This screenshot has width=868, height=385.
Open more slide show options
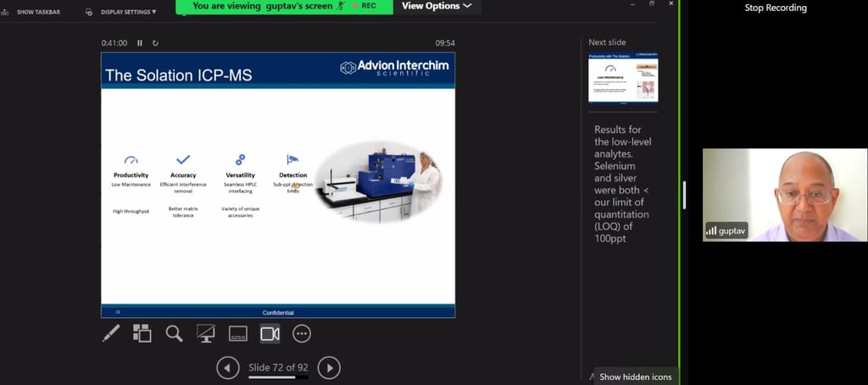(x=302, y=333)
